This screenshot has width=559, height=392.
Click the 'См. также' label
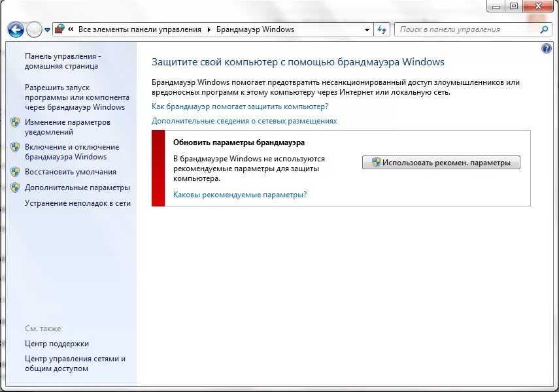click(x=42, y=329)
